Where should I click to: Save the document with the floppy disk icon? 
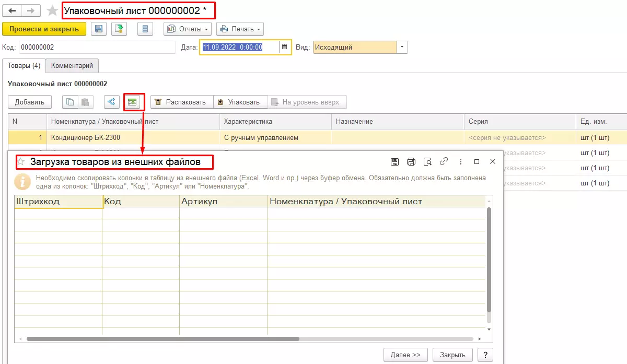(99, 29)
